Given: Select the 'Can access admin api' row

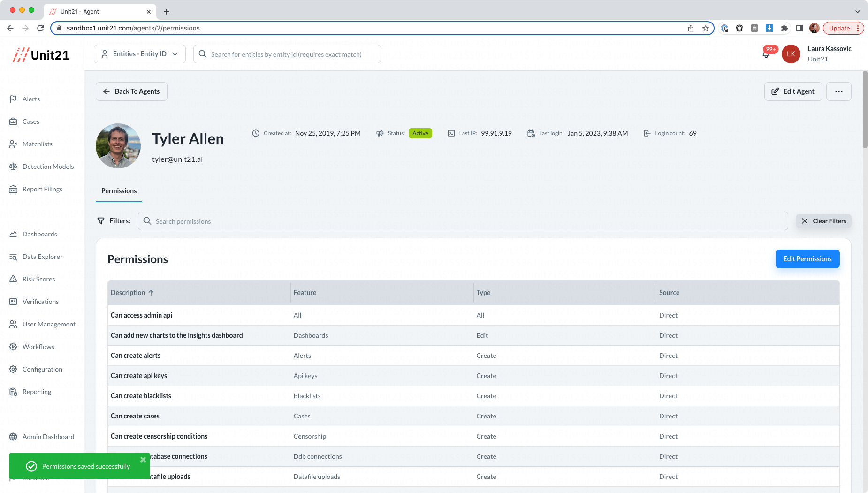Looking at the screenshot, I should pyautogui.click(x=473, y=315).
